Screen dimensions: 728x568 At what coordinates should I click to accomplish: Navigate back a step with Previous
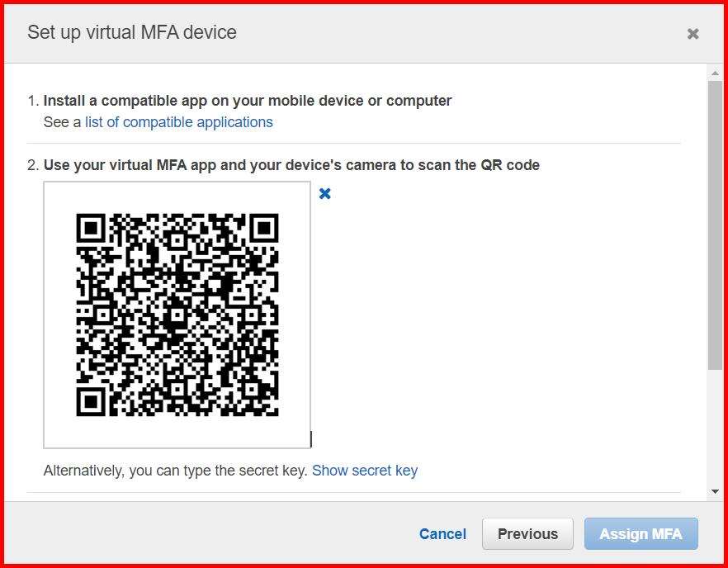coord(527,533)
